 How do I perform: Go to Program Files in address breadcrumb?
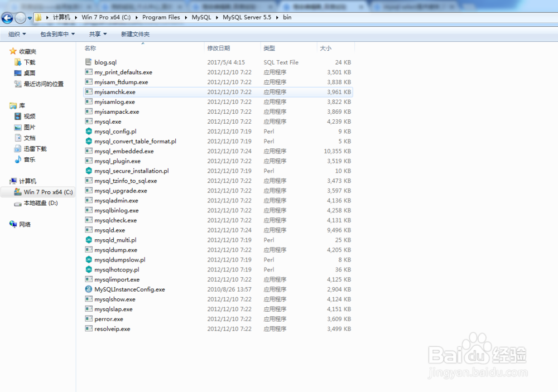[161, 17]
